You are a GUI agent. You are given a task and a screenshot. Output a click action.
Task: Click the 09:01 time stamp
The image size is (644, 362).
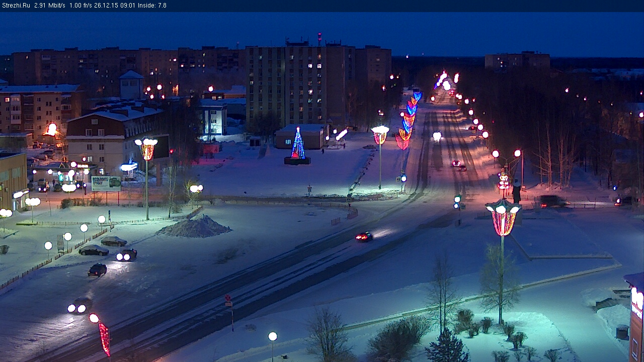point(128,6)
